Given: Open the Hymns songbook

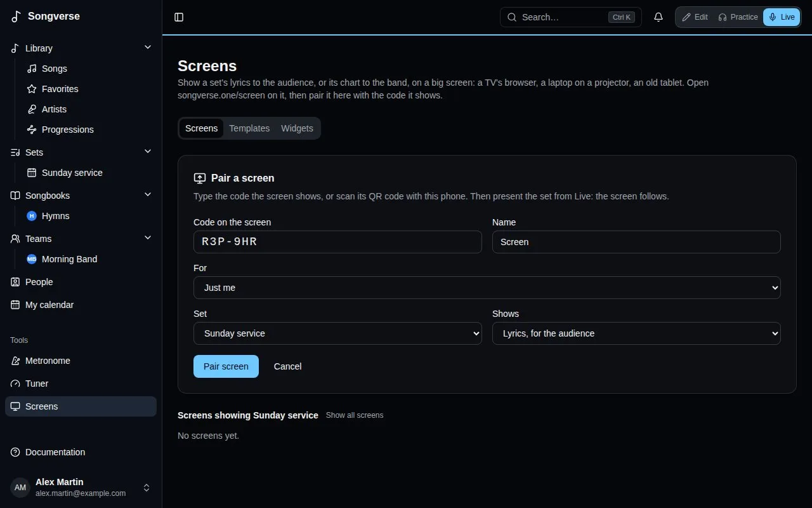Looking at the screenshot, I should point(89,216).
